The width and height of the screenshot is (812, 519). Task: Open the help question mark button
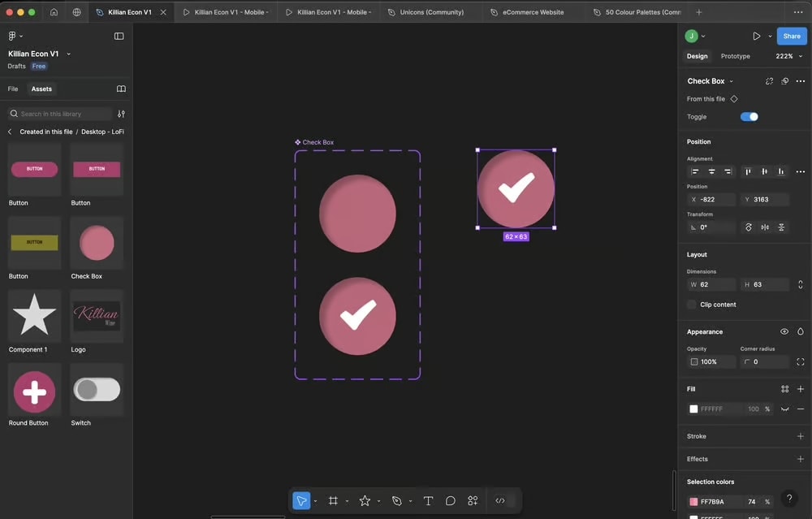tap(789, 498)
